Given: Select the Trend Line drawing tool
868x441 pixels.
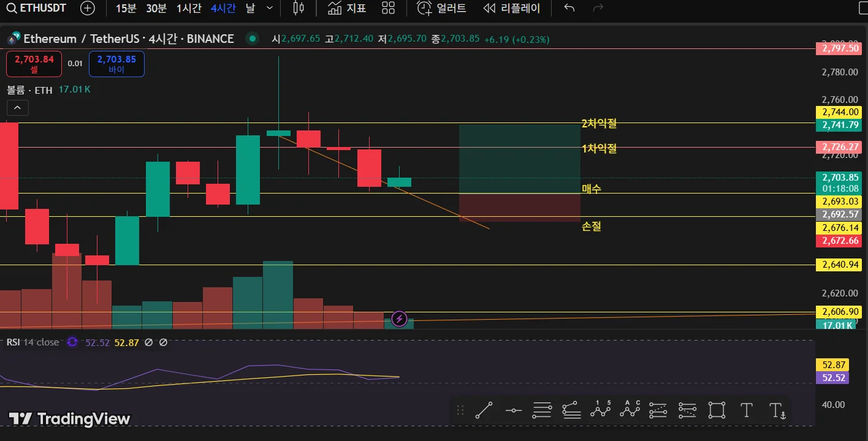Looking at the screenshot, I should click(484, 410).
